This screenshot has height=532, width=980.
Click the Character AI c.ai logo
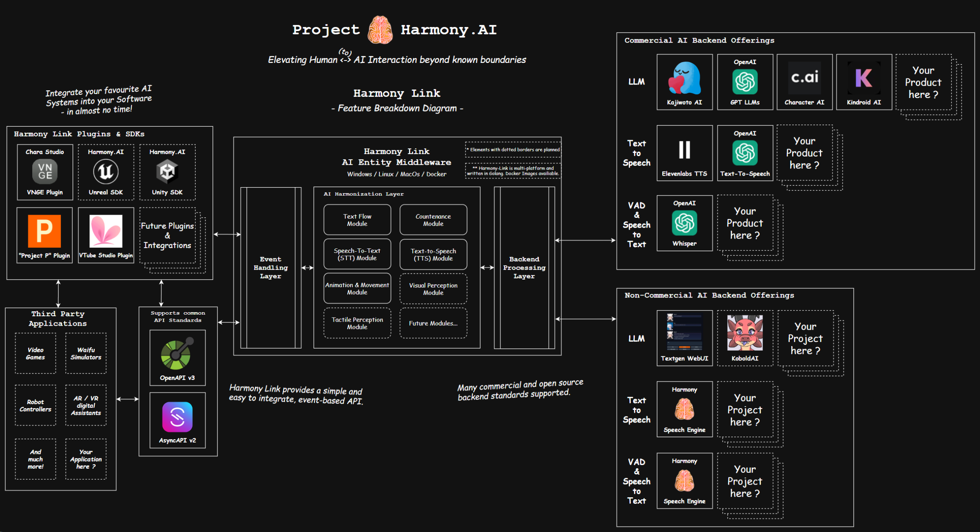pos(804,78)
